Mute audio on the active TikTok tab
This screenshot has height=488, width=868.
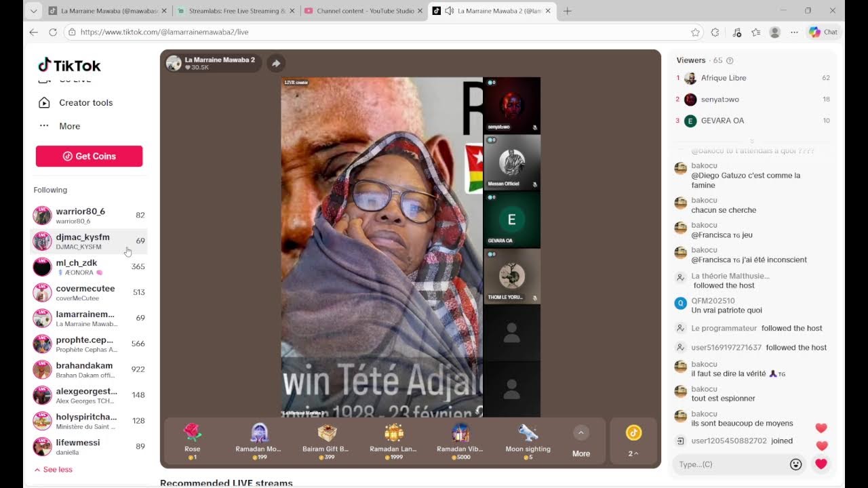(449, 11)
